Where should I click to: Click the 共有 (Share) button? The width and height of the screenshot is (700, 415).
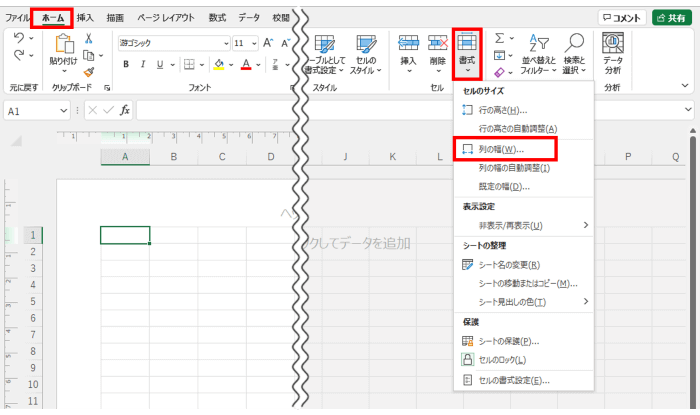click(675, 17)
